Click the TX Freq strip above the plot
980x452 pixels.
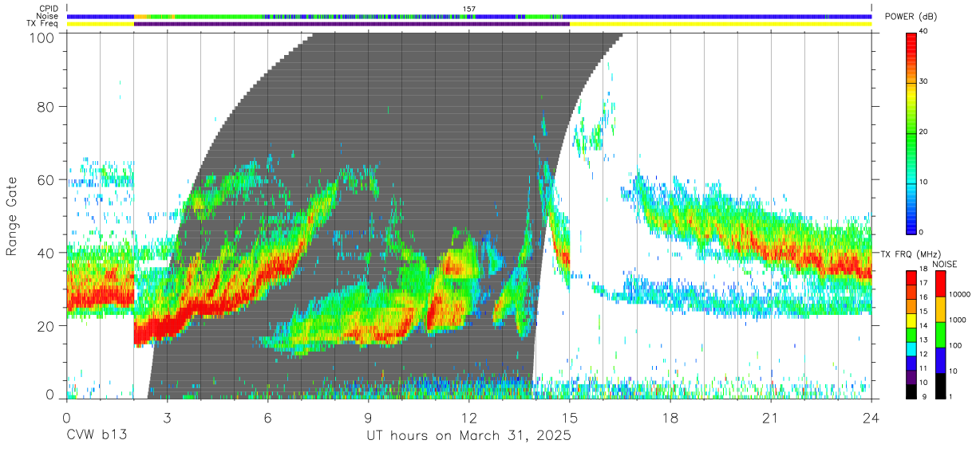point(469,24)
